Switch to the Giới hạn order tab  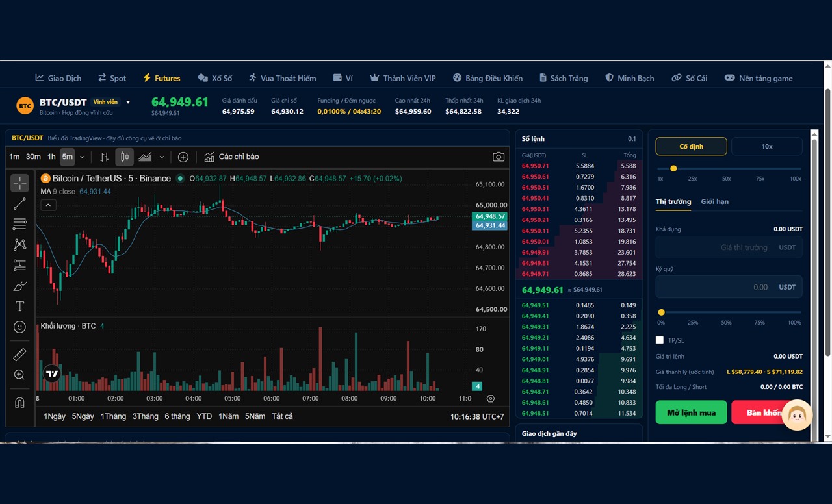coord(714,201)
